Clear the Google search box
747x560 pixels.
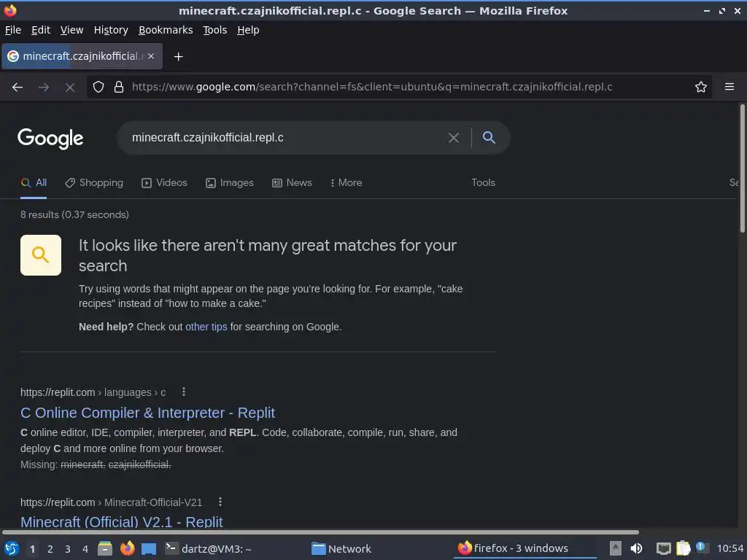[454, 138]
